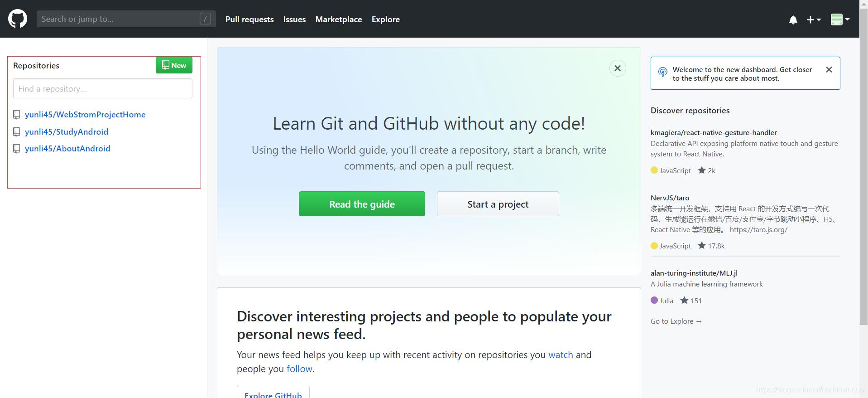This screenshot has height=398, width=868.
Task: Click the Explore GitHub button
Action: click(273, 393)
